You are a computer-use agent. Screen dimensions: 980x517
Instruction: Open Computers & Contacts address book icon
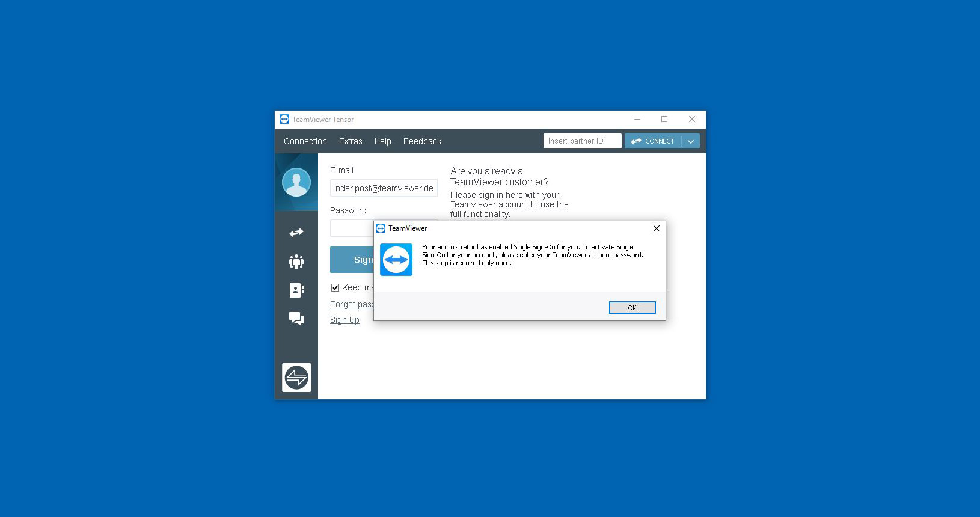pos(296,290)
